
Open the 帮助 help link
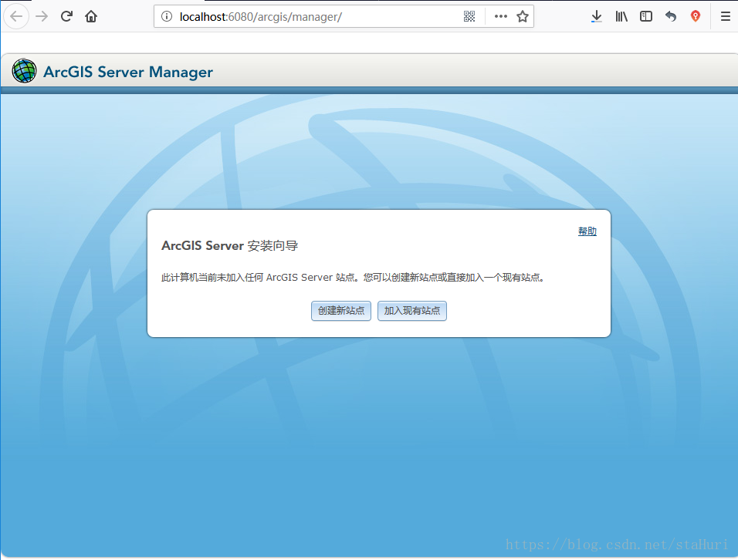[587, 231]
